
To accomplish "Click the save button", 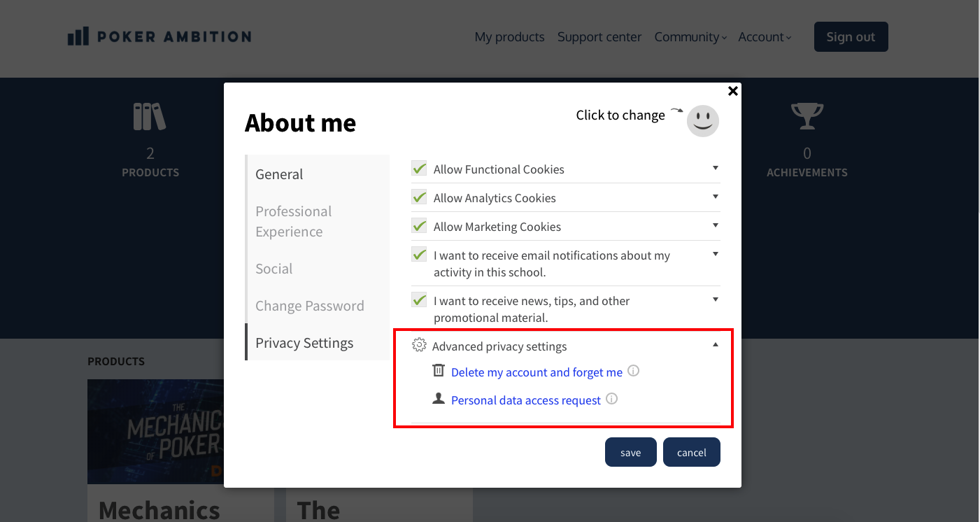I will coord(630,452).
